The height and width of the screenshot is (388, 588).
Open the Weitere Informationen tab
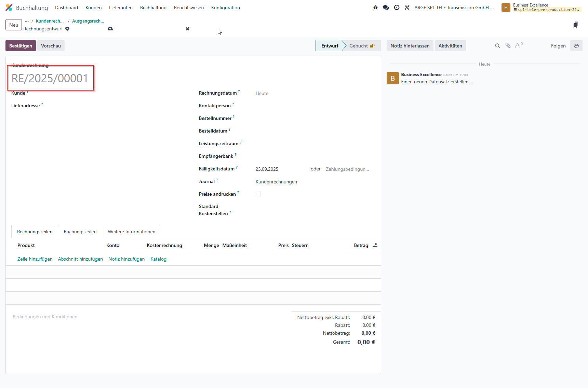click(x=132, y=232)
